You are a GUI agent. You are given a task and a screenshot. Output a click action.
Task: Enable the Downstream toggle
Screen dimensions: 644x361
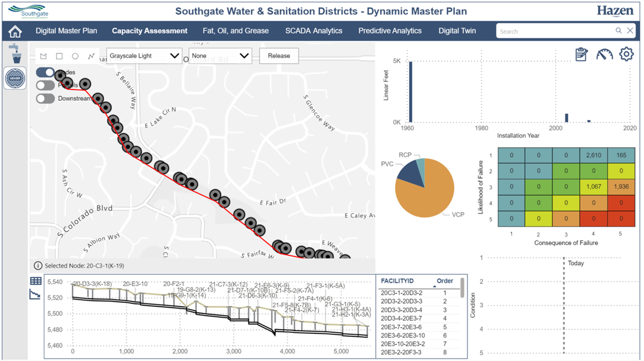(x=46, y=98)
